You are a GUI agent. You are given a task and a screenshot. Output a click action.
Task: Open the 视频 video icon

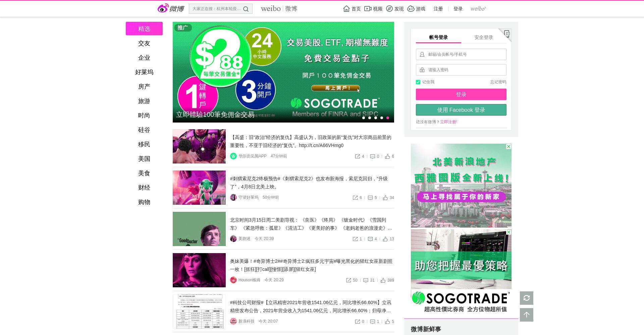(368, 9)
